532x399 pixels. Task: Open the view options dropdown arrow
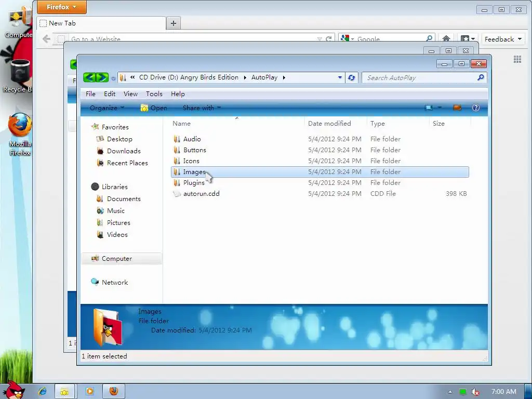point(440,108)
